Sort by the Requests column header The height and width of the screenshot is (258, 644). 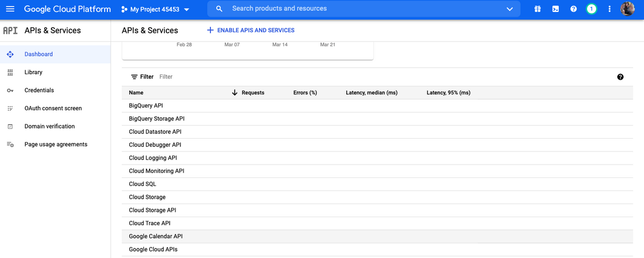(x=253, y=92)
